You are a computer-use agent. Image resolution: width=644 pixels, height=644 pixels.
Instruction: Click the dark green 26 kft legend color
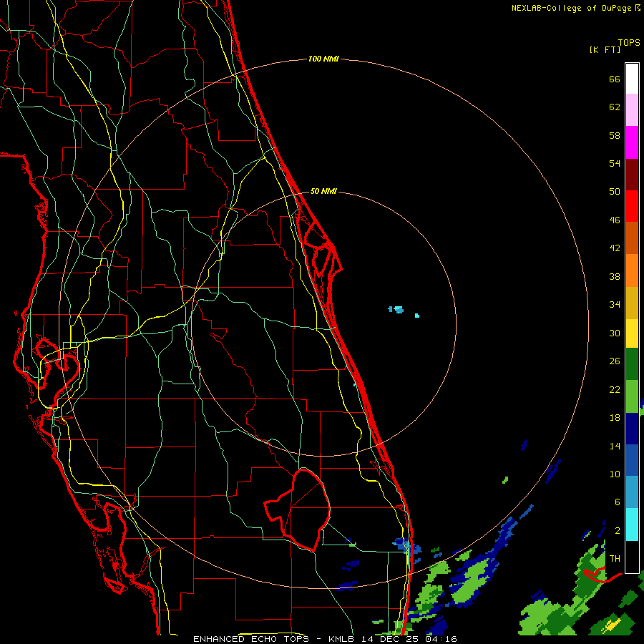(632, 364)
